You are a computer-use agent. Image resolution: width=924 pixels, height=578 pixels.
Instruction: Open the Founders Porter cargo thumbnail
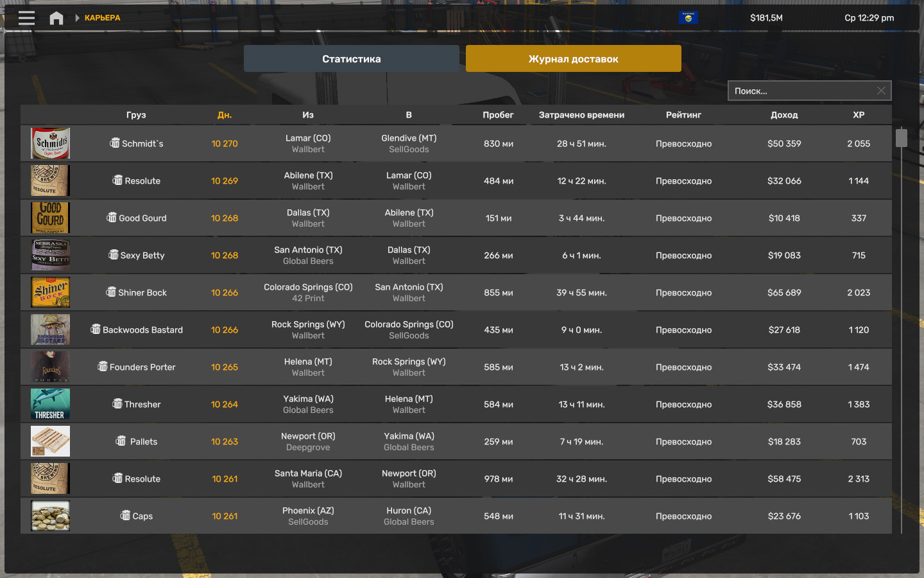coord(51,367)
